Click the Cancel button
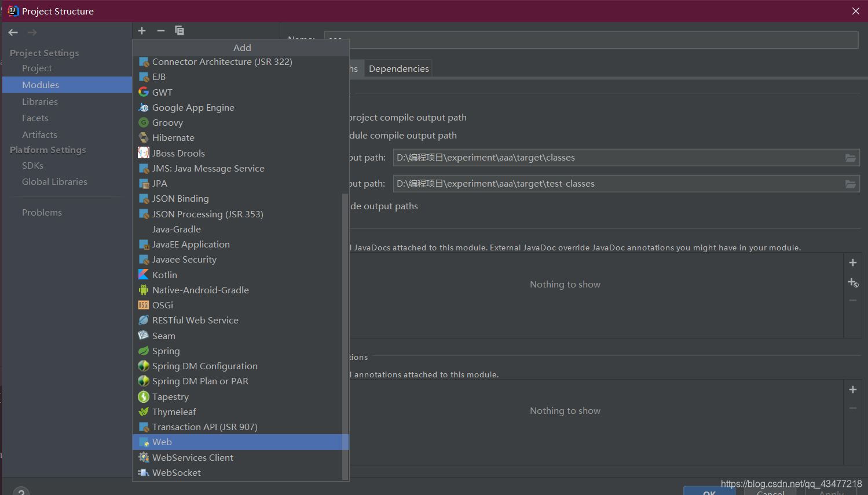Image resolution: width=868 pixels, height=495 pixels. [770, 491]
